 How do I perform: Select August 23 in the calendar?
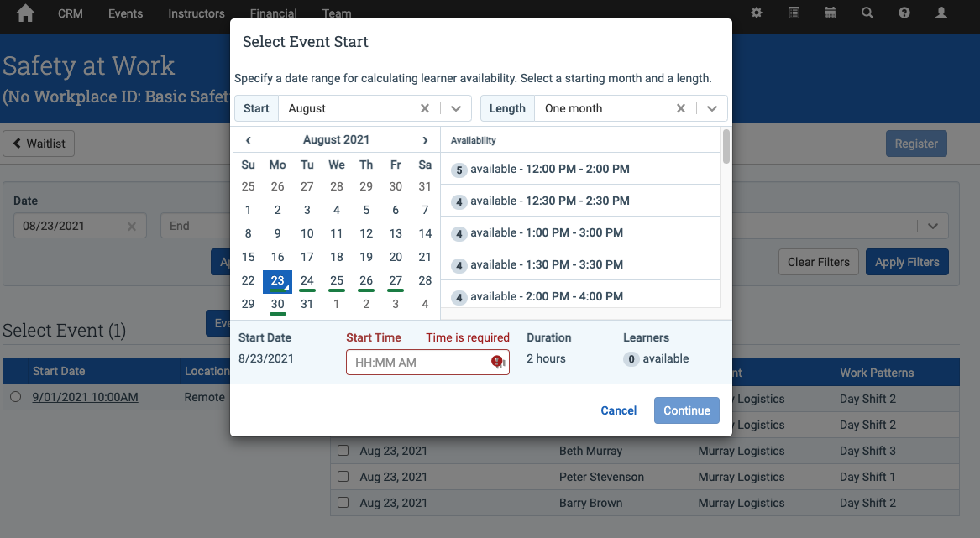[277, 280]
